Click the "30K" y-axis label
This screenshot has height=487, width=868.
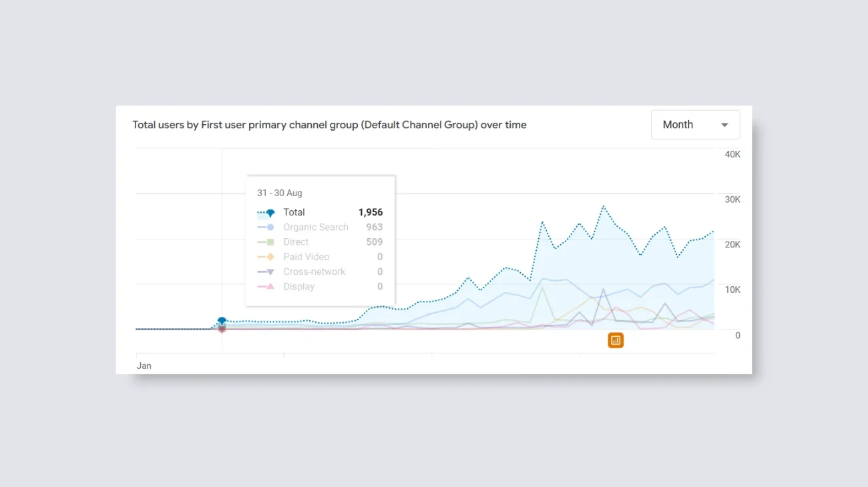pos(732,199)
